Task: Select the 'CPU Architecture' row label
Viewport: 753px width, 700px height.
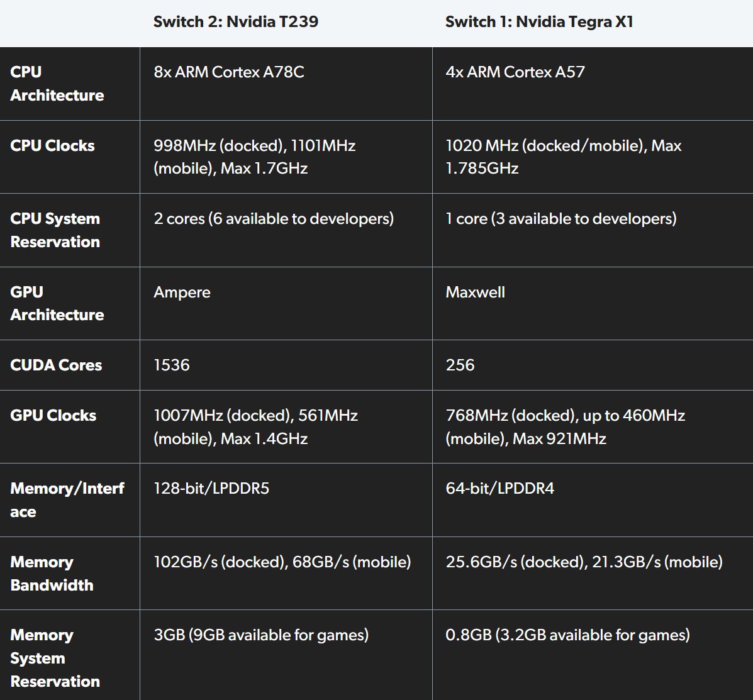Action: (57, 84)
